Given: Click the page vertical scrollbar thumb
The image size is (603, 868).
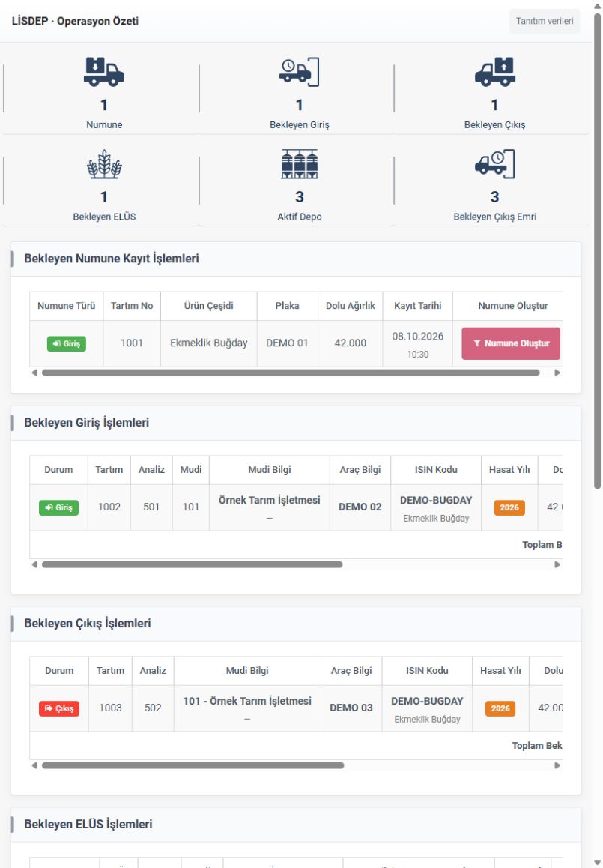Looking at the screenshot, I should (x=598, y=251).
